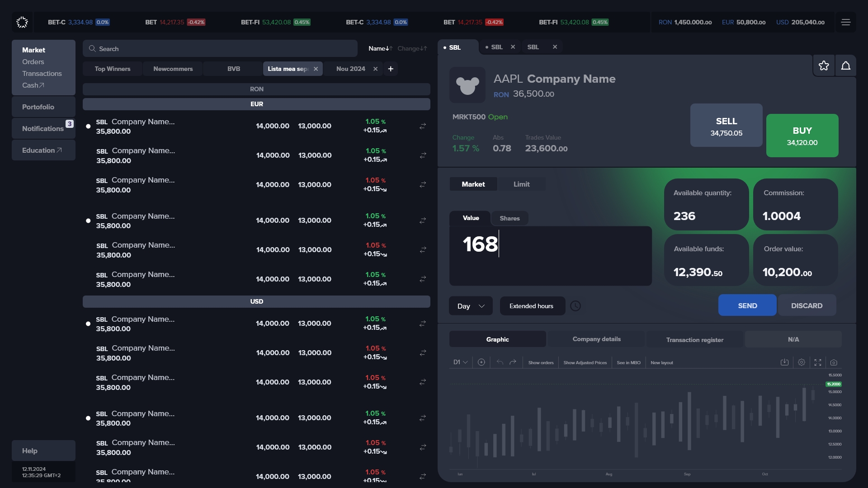The height and width of the screenshot is (488, 868).
Task: Click the chart download icon
Action: pos(784,362)
